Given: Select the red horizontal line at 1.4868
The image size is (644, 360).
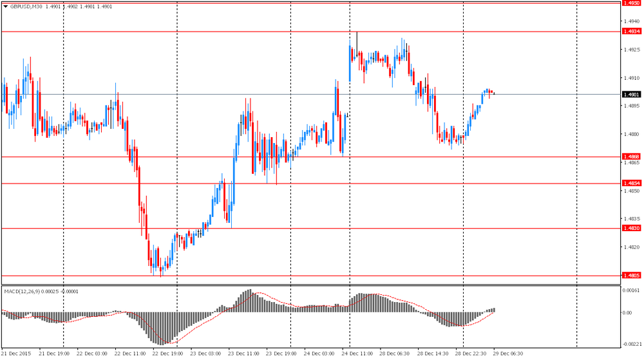Looking at the screenshot, I should (310, 156).
